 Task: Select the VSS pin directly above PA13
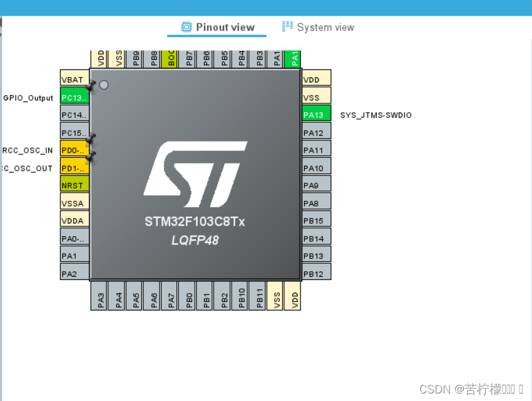[317, 95]
